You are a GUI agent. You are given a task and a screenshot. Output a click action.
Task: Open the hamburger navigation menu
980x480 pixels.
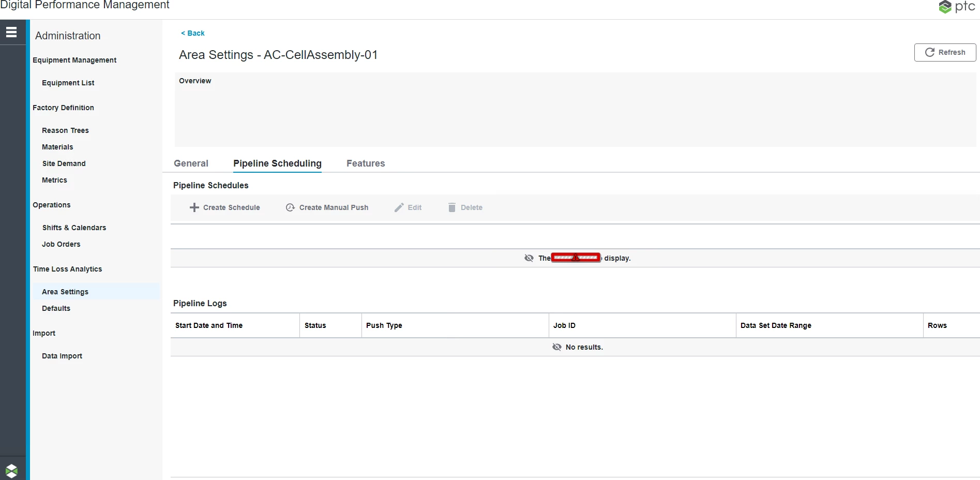[x=11, y=32]
